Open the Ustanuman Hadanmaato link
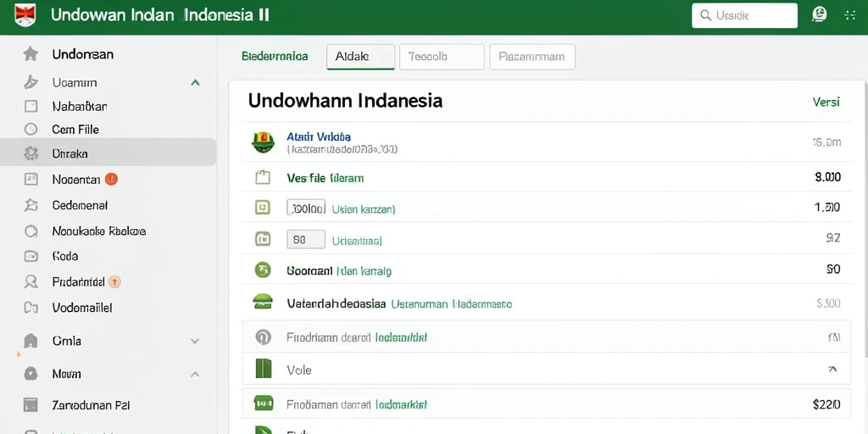This screenshot has height=434, width=868. 452,304
